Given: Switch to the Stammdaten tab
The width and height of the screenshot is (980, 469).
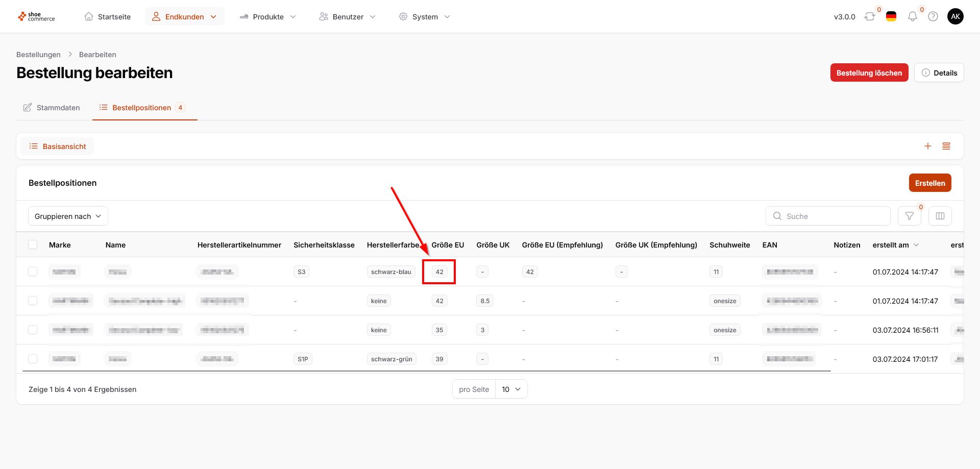Looking at the screenshot, I should [x=52, y=108].
